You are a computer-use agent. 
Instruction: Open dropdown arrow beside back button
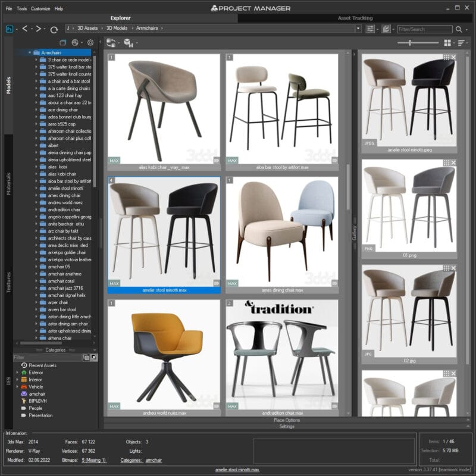[x=32, y=29]
